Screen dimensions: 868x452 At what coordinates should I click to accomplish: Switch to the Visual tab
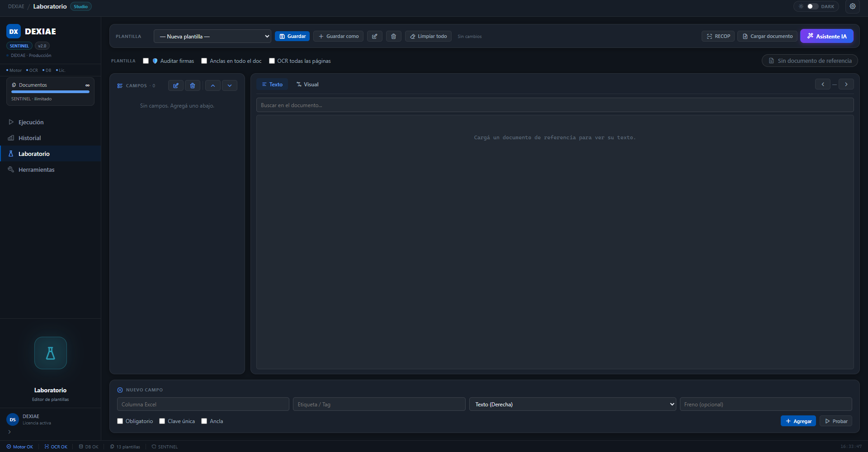(x=307, y=85)
